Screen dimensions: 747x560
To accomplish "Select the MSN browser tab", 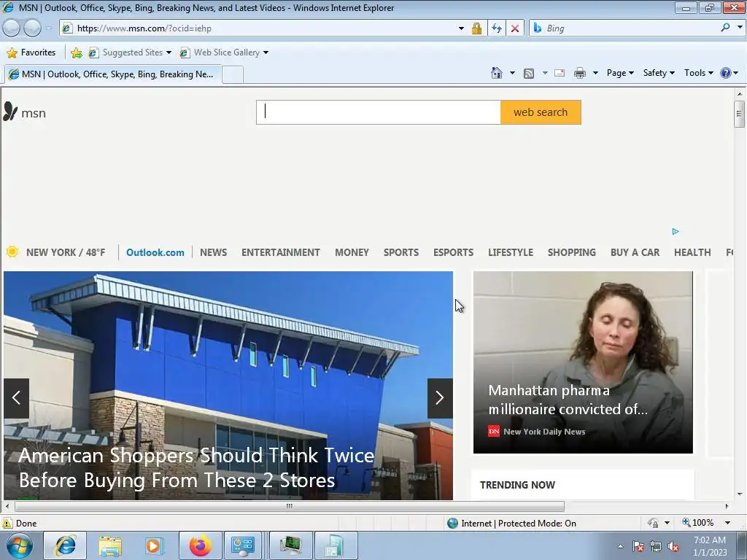I will 113,74.
